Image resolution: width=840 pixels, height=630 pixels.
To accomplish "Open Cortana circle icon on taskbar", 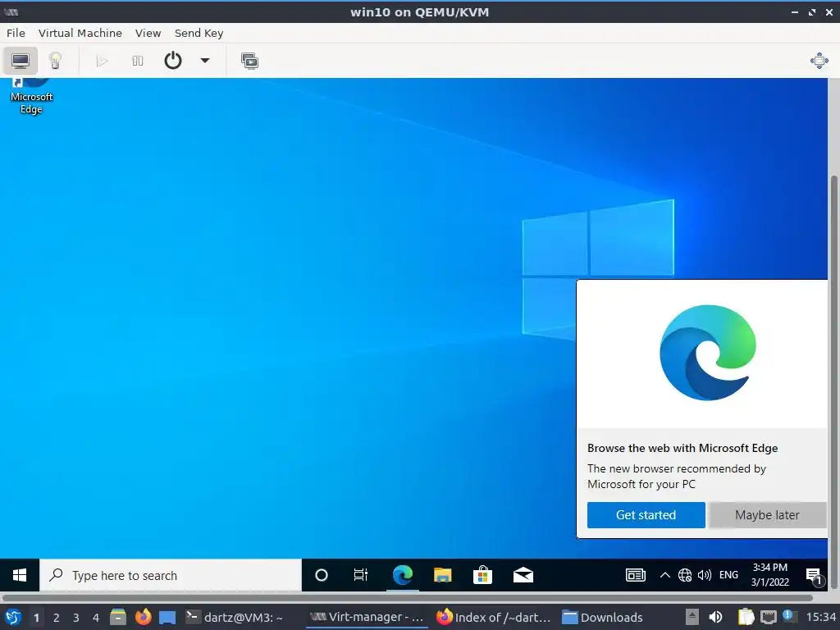I will [x=322, y=575].
